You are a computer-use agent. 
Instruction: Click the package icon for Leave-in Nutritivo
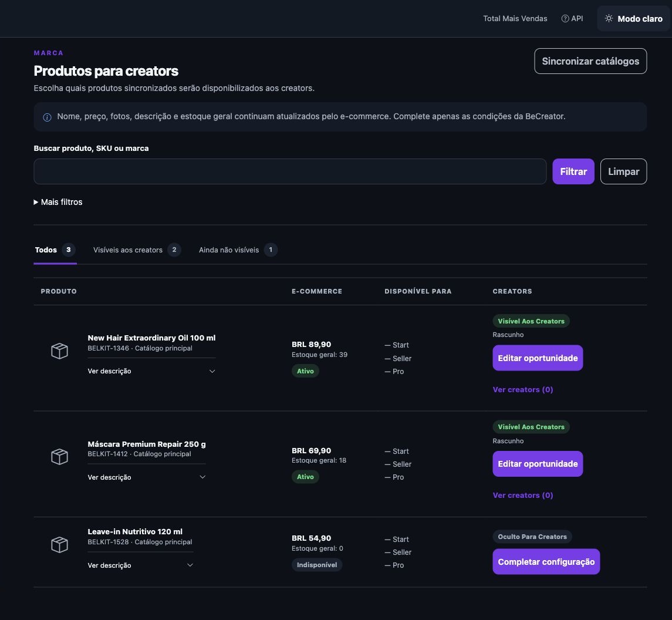(60, 545)
